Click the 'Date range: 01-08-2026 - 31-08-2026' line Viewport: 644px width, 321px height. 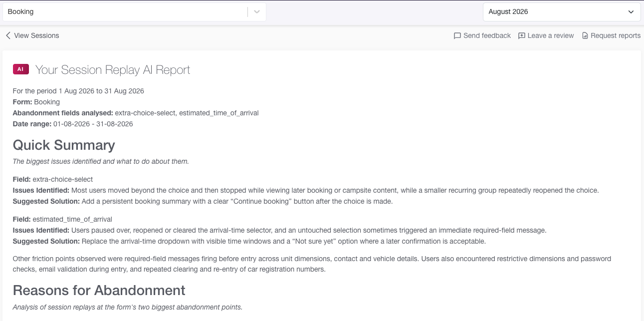click(73, 124)
